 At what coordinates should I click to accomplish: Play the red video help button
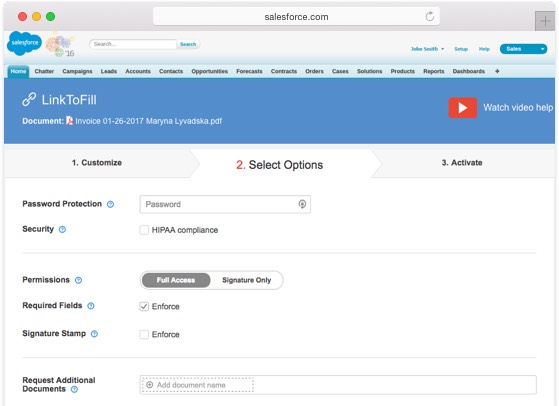point(462,107)
